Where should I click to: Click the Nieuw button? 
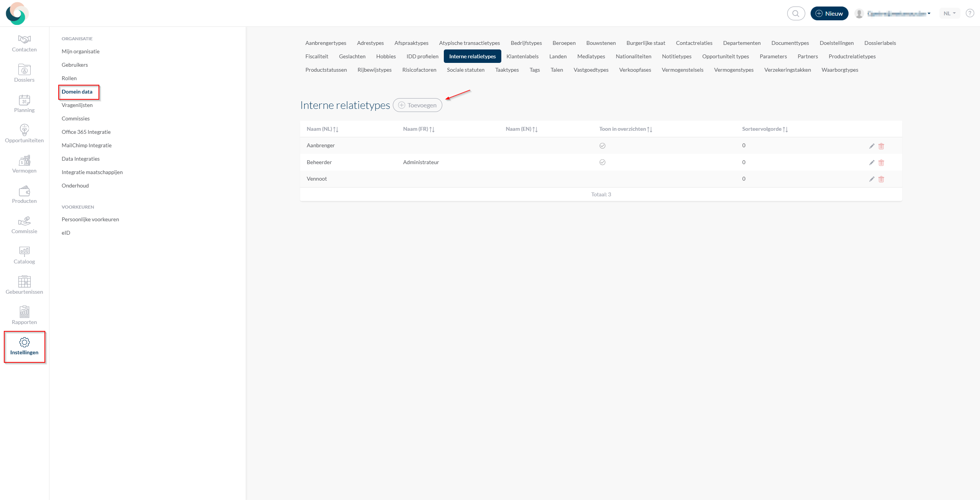pos(829,13)
